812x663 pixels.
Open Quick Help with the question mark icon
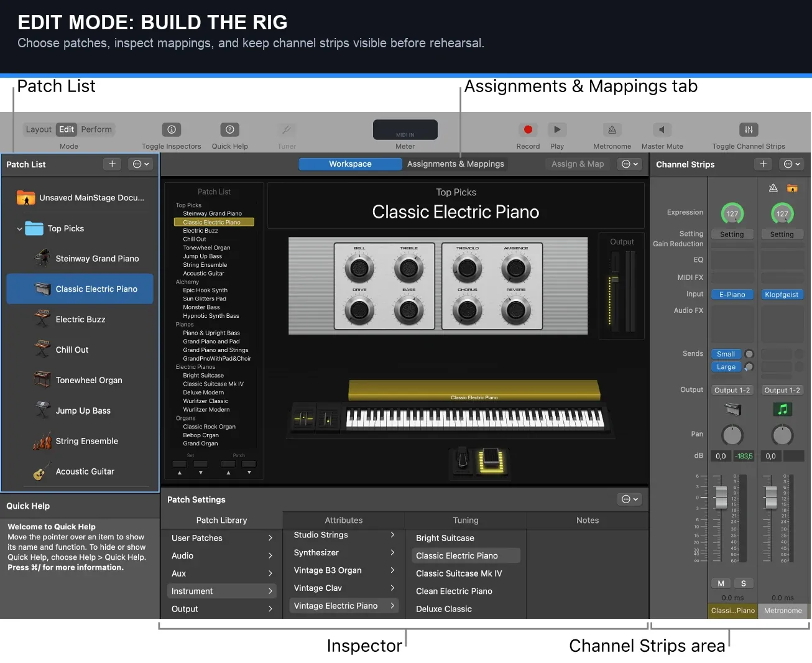229,129
